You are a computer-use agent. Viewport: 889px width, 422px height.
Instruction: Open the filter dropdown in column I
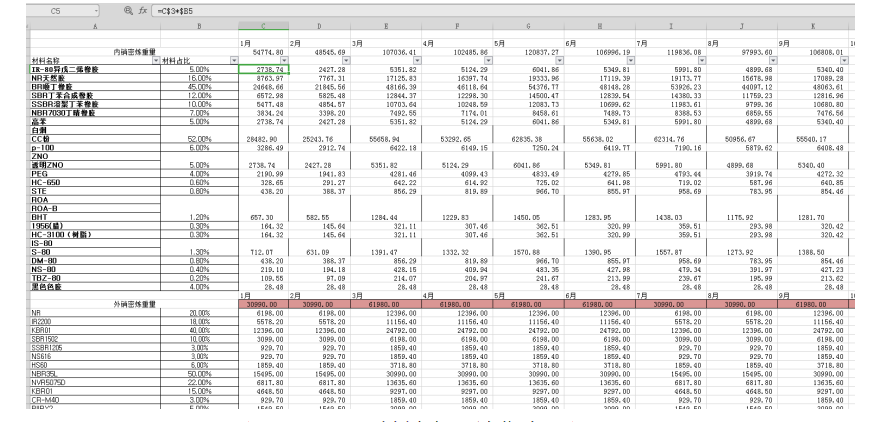(702, 60)
